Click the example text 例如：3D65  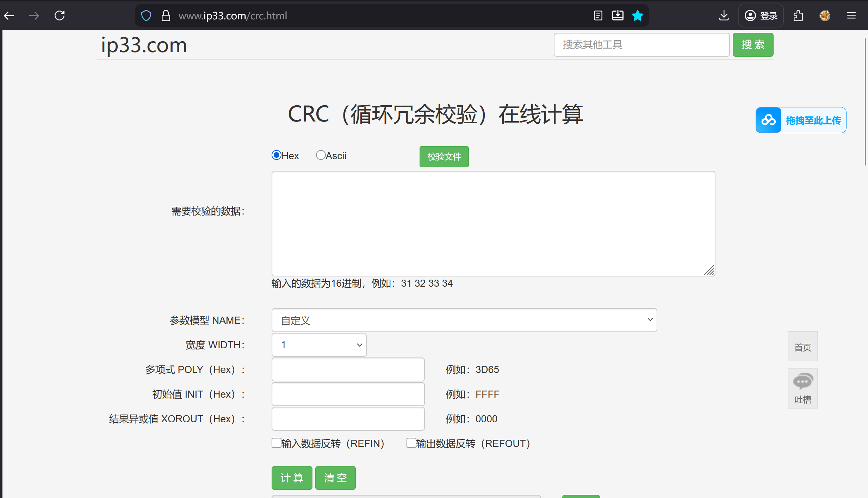(472, 369)
